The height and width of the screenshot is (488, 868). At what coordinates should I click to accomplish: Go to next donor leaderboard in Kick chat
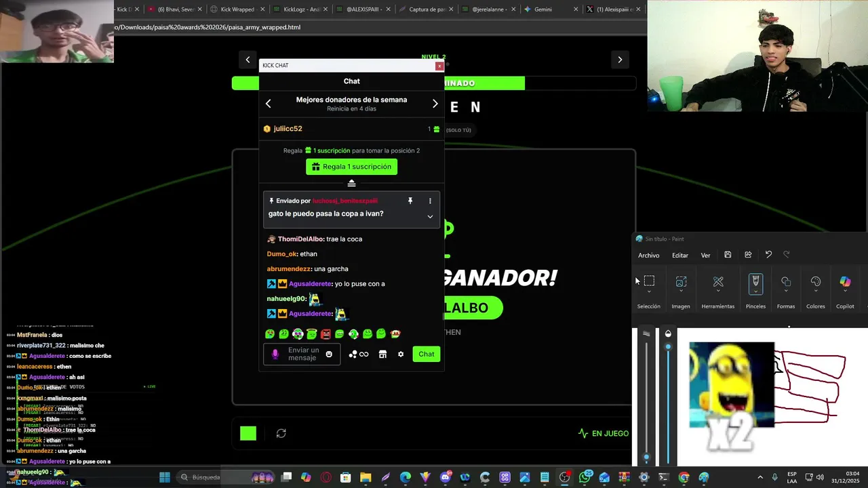435,104
